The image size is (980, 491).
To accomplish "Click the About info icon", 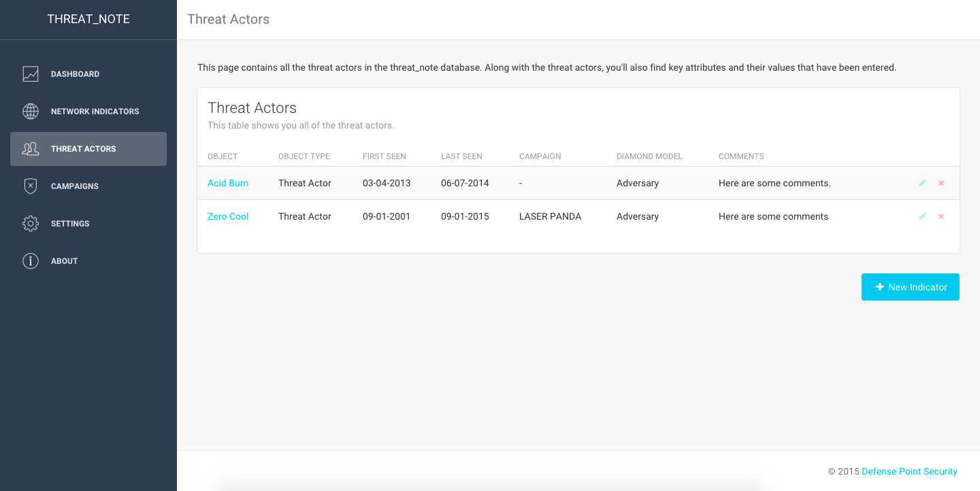I will pyautogui.click(x=31, y=261).
